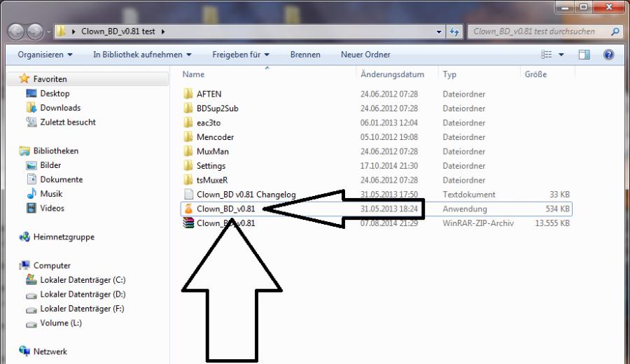Image resolution: width=630 pixels, height=364 pixels.
Task: Expand the address bar history dropdown
Action: 439,31
